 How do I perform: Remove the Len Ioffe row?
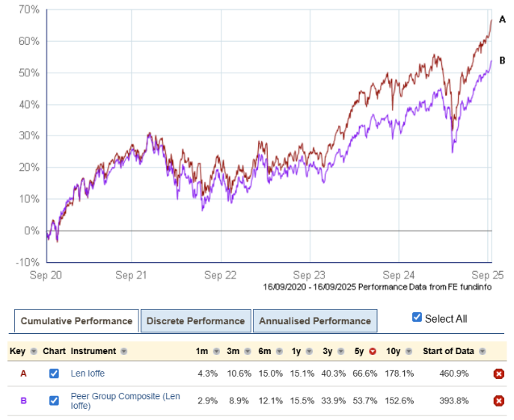click(499, 374)
